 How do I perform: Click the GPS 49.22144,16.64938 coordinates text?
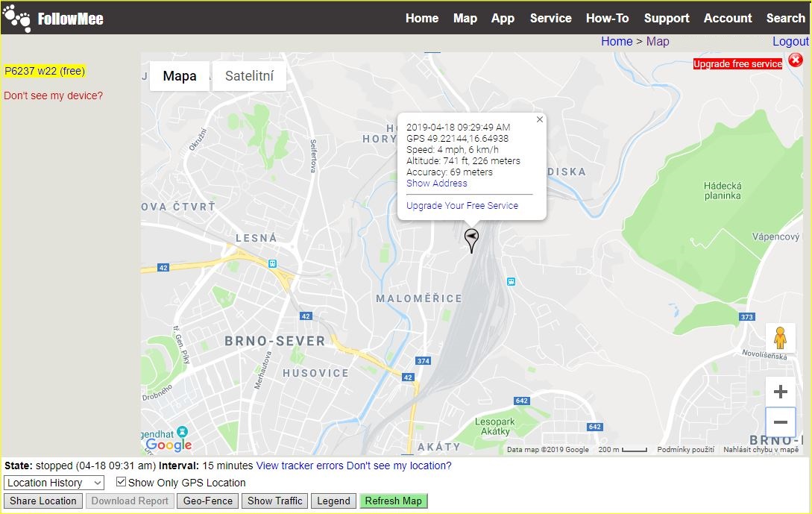pos(457,138)
